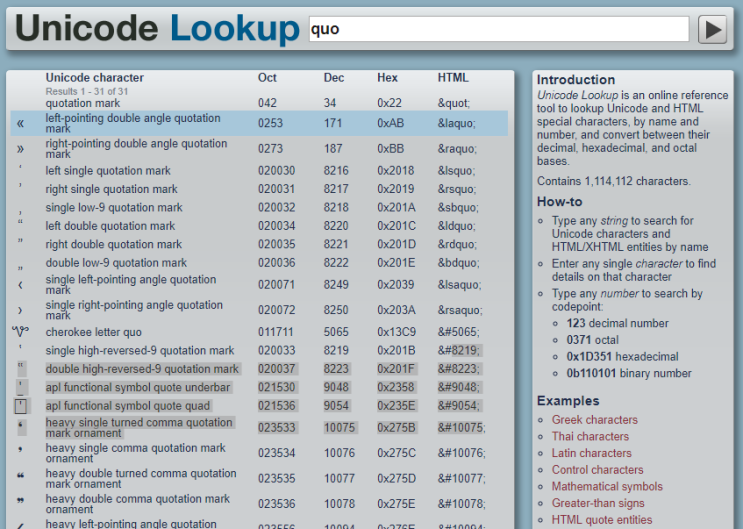Click the "0x13C9" hex value
This screenshot has width=743, height=529.
pos(396,332)
